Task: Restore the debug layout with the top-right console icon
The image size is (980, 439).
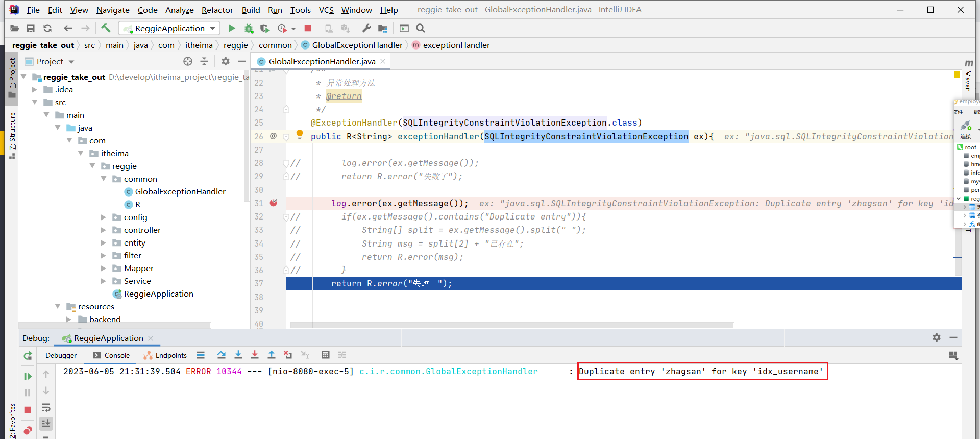Action: click(x=953, y=355)
